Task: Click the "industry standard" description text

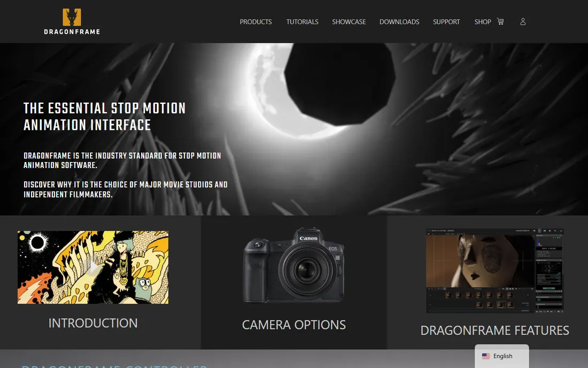Action: tap(122, 160)
